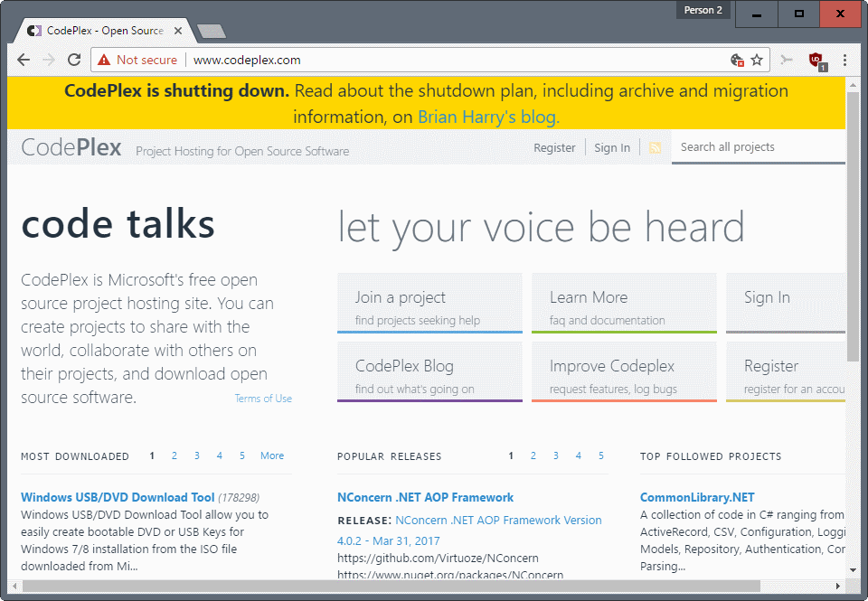
Task: Click the vertical scrollbar thumb
Action: click(x=853, y=227)
